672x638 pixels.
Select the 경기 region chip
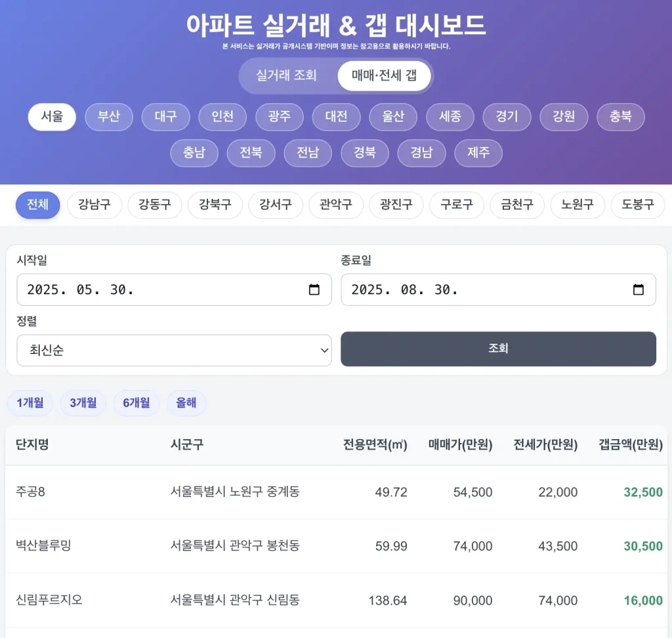(507, 117)
